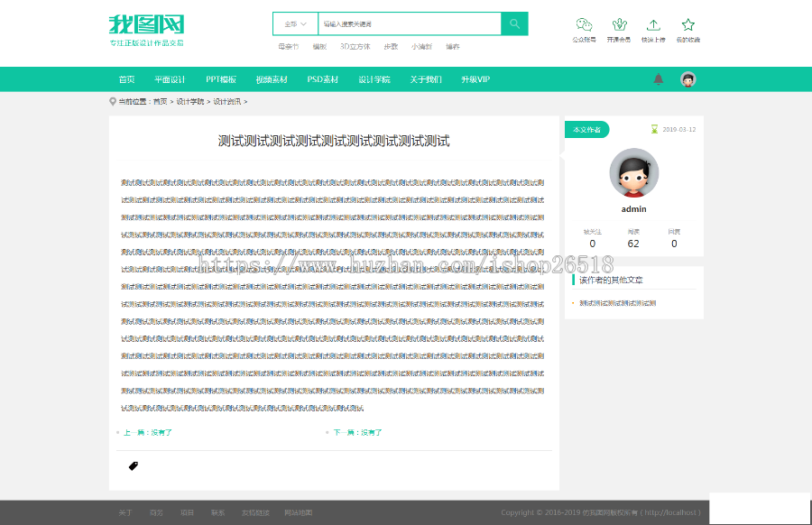Click the 快速上传 upload icon

click(653, 25)
